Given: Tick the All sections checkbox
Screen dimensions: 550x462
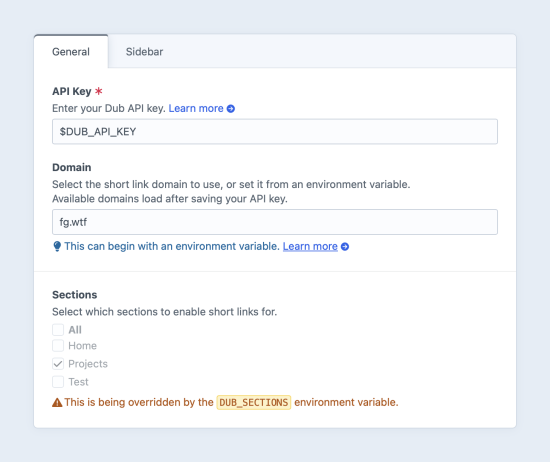Looking at the screenshot, I should [x=58, y=330].
